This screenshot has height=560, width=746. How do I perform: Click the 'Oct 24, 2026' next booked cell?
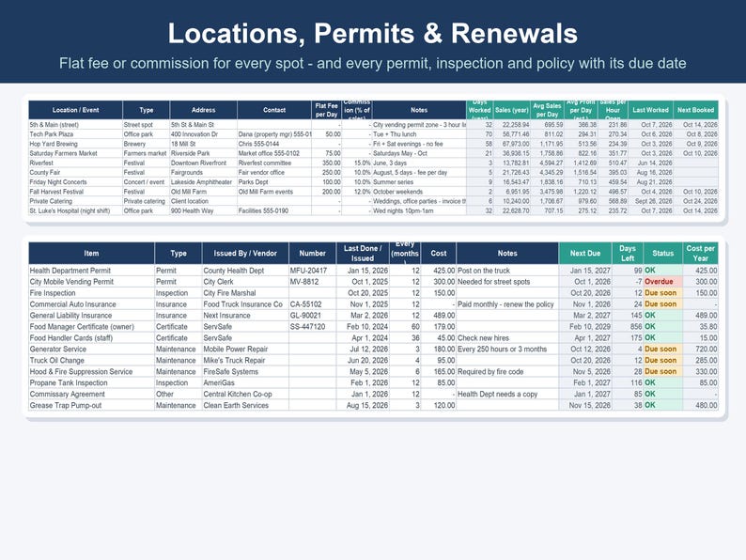click(x=695, y=201)
